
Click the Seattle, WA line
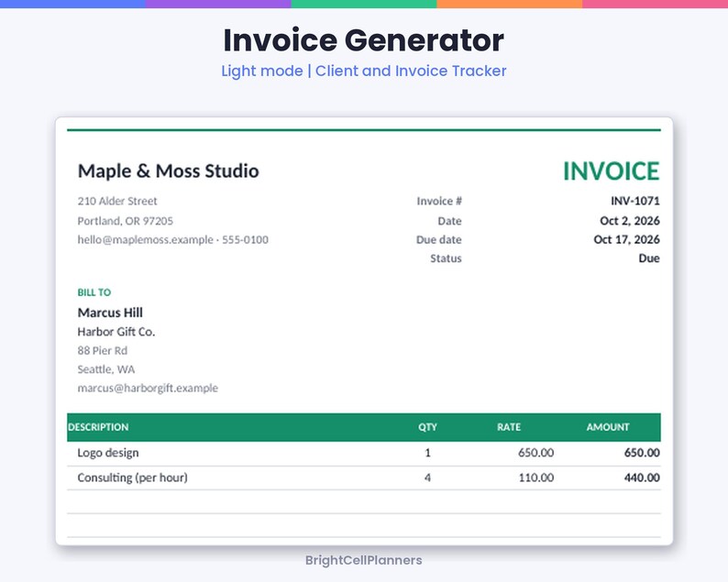pos(105,369)
